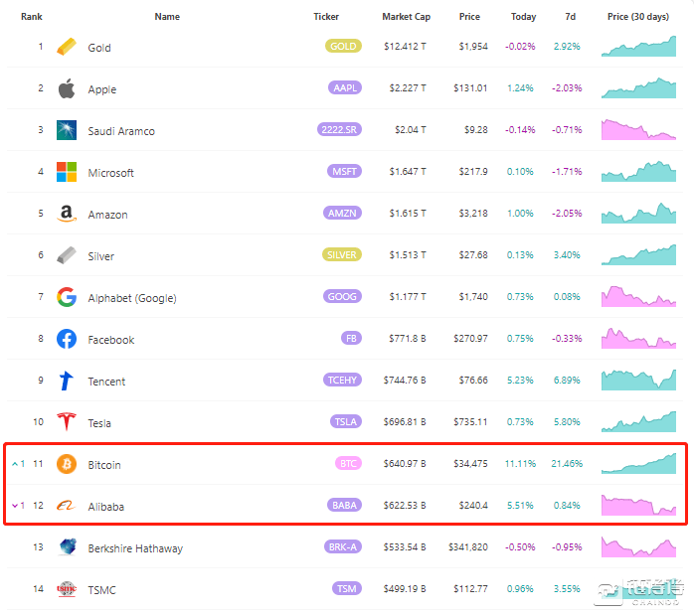Viewport: 694px width, 616px height.
Task: Click Tencent's today change 5.23%
Action: [520, 380]
